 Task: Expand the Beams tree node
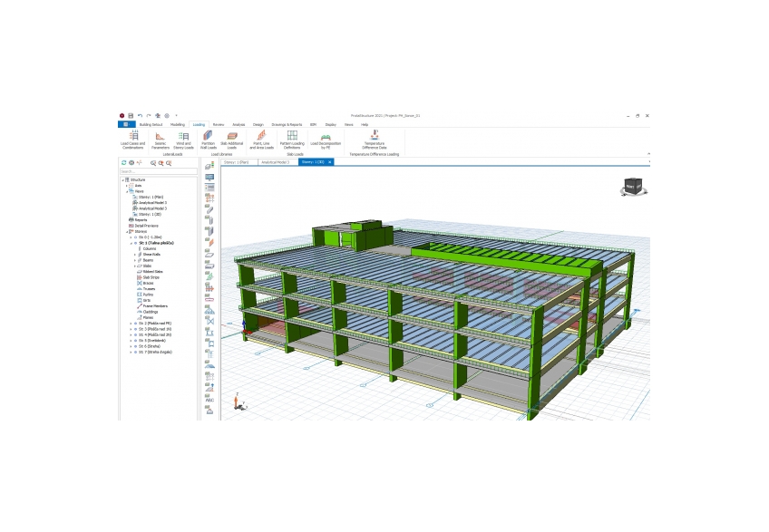pyautogui.click(x=136, y=260)
